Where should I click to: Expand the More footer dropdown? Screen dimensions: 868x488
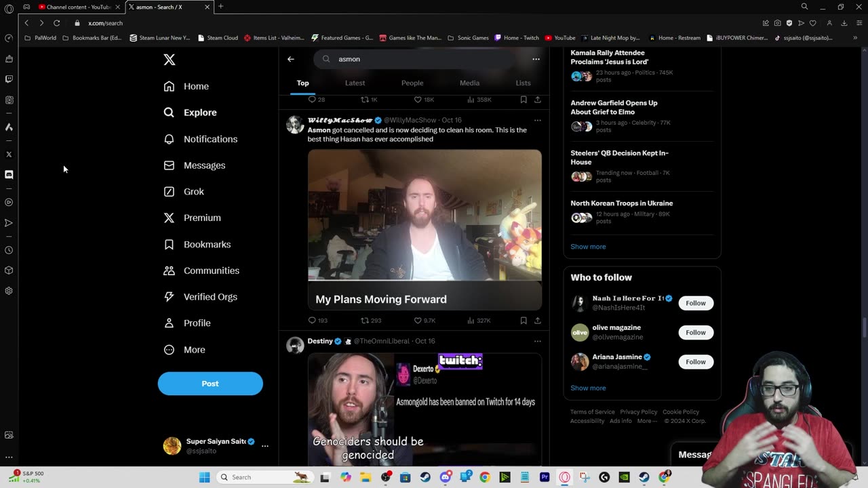point(647,421)
